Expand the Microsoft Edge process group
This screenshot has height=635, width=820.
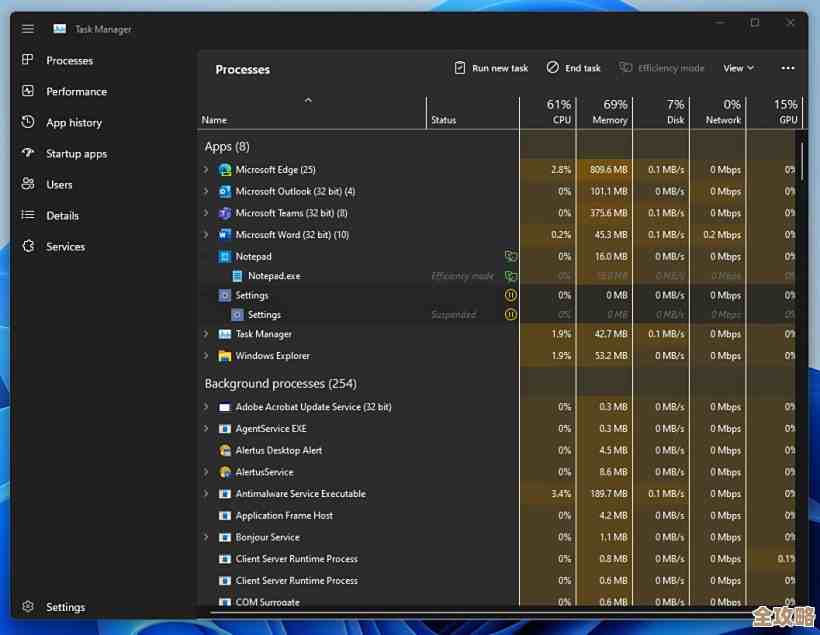(x=206, y=170)
